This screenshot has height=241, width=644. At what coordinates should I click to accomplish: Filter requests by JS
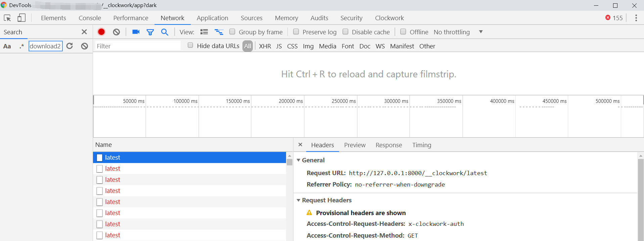pyautogui.click(x=279, y=46)
